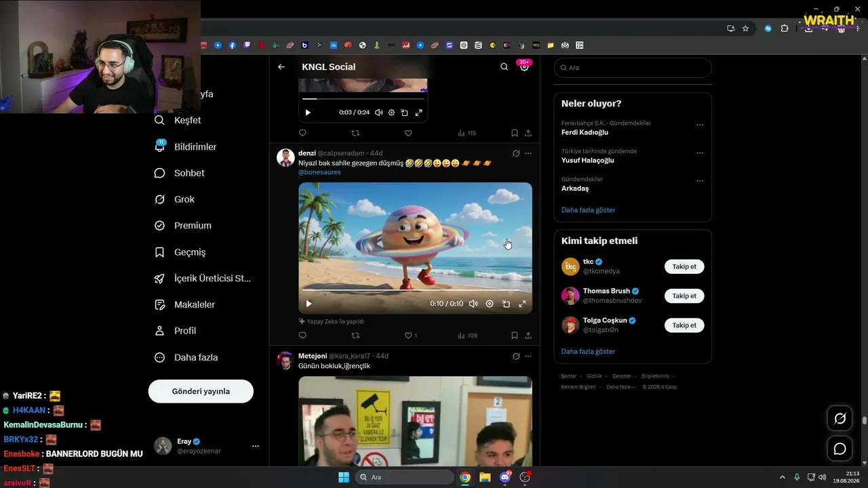
Task: Open Sohbet messages
Action: (179, 173)
